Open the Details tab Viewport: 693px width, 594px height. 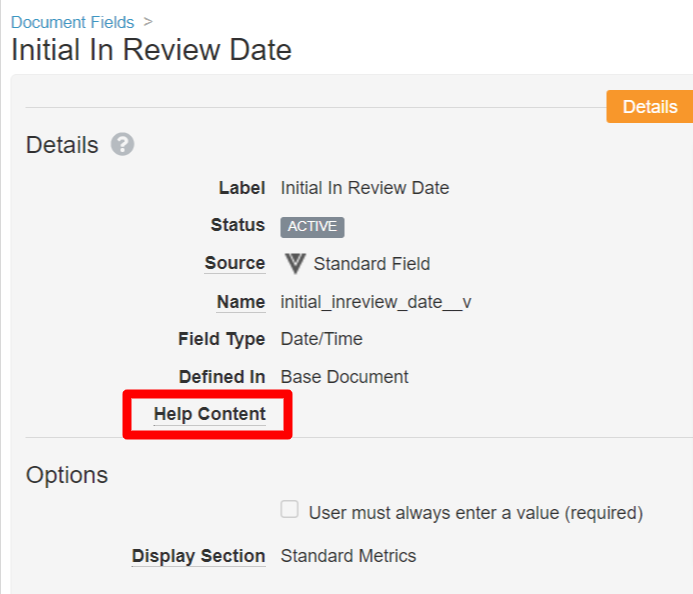click(649, 107)
